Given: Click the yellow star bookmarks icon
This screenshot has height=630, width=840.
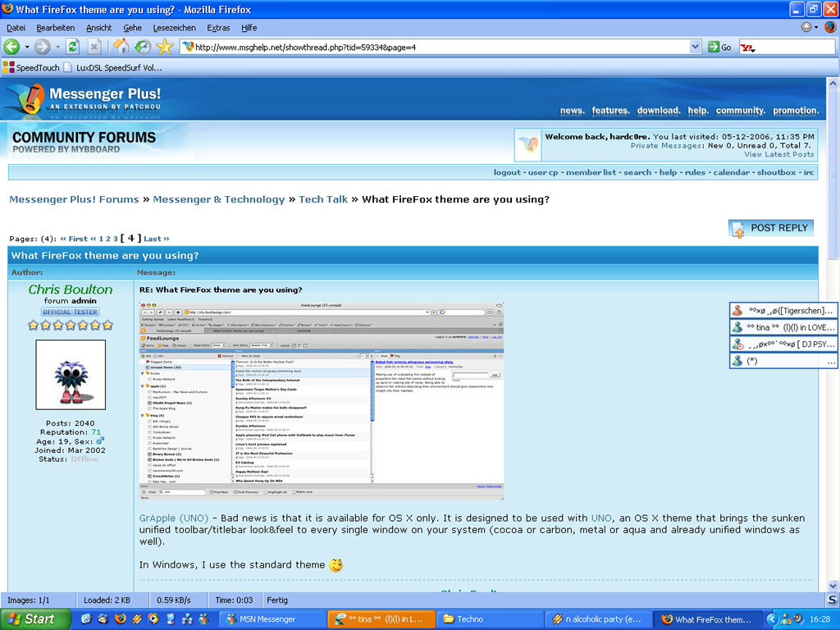Looking at the screenshot, I should (164, 47).
